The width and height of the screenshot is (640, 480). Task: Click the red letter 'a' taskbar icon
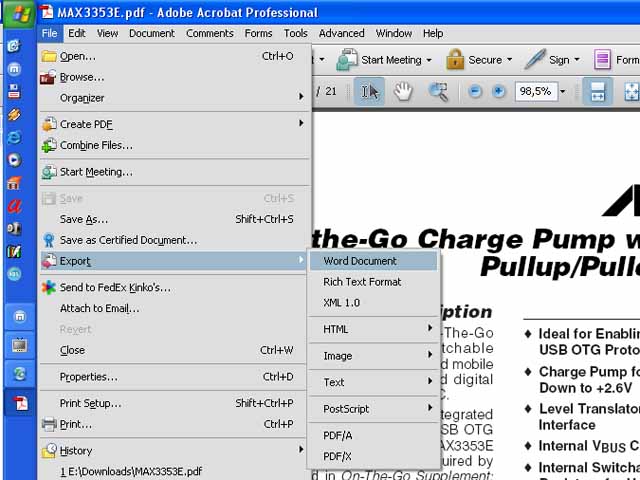click(x=14, y=206)
